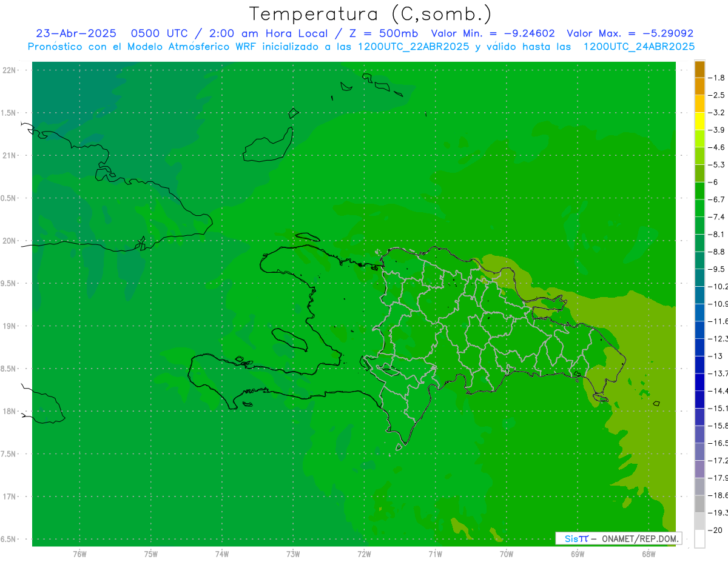Viewport: 728px width, 562px height.
Task: Select the green legend swatch between -6 and -6.7
Action: tap(699, 191)
